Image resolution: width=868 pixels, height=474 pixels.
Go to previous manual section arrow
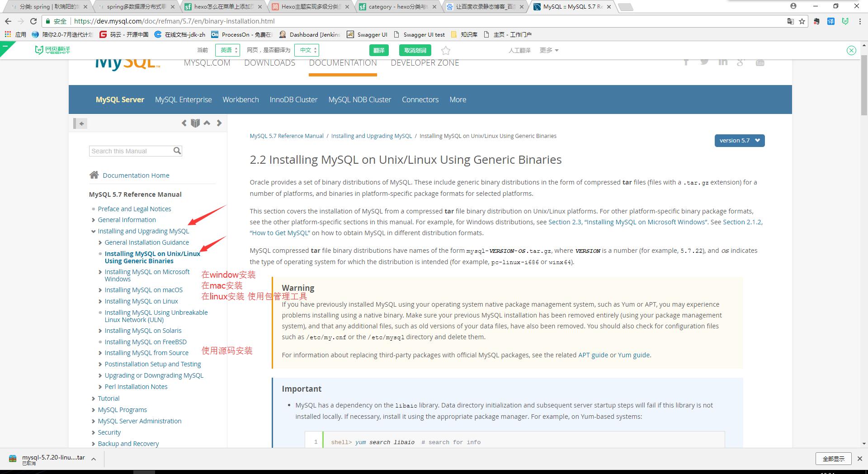(184, 123)
